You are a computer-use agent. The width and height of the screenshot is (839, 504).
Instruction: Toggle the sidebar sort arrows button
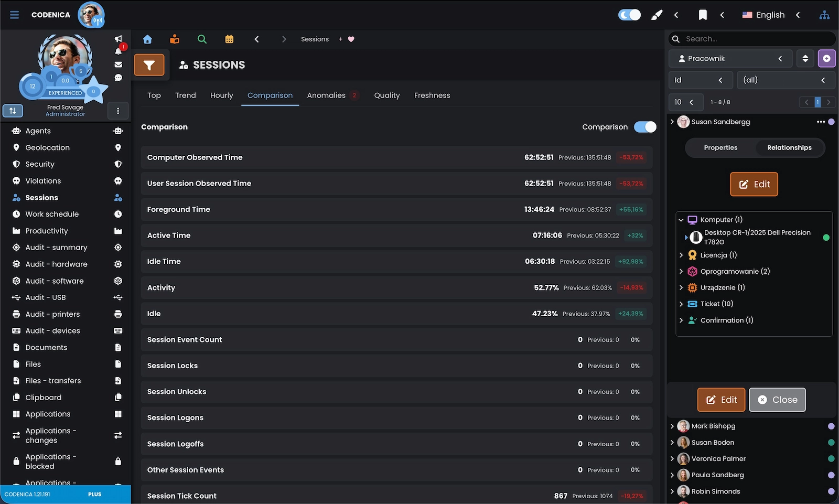coord(13,111)
